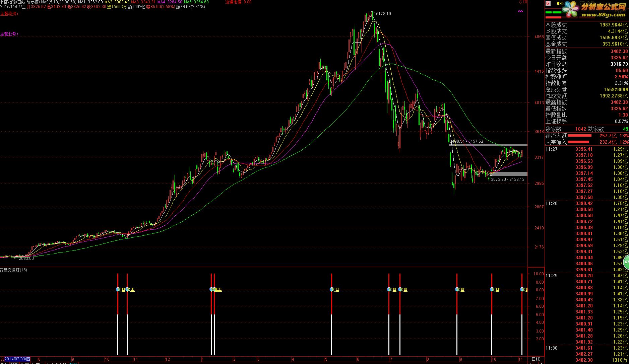Click the gray G icon in the quote panel
The image size is (629, 364).
coord(548,4)
